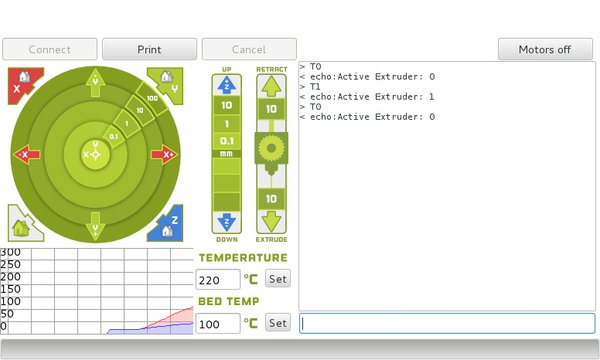Click the retract green up arrow
Image resolution: width=600 pixels, height=360 pixels.
point(271,86)
